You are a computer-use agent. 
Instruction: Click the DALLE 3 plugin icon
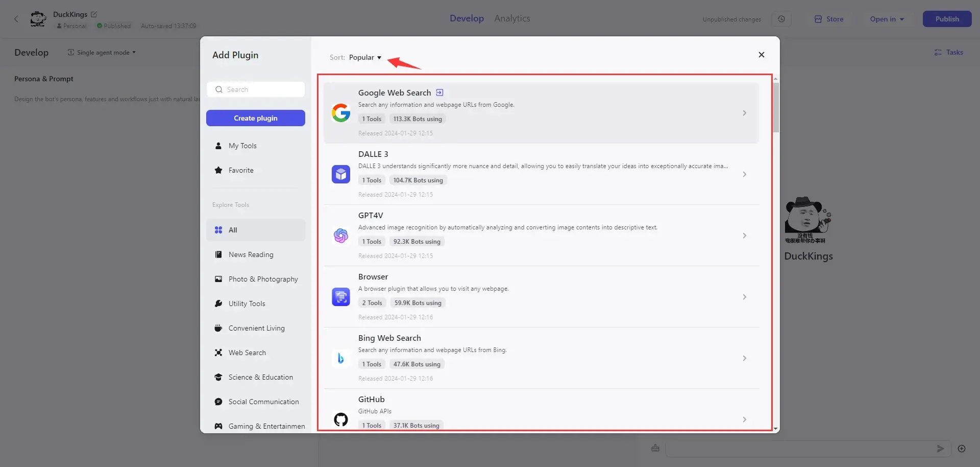pos(341,174)
